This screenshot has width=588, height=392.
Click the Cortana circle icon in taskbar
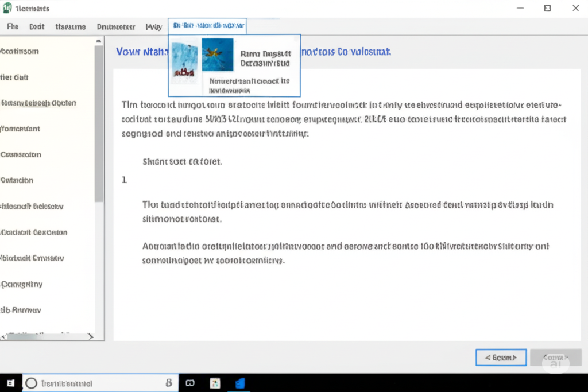[x=32, y=383]
